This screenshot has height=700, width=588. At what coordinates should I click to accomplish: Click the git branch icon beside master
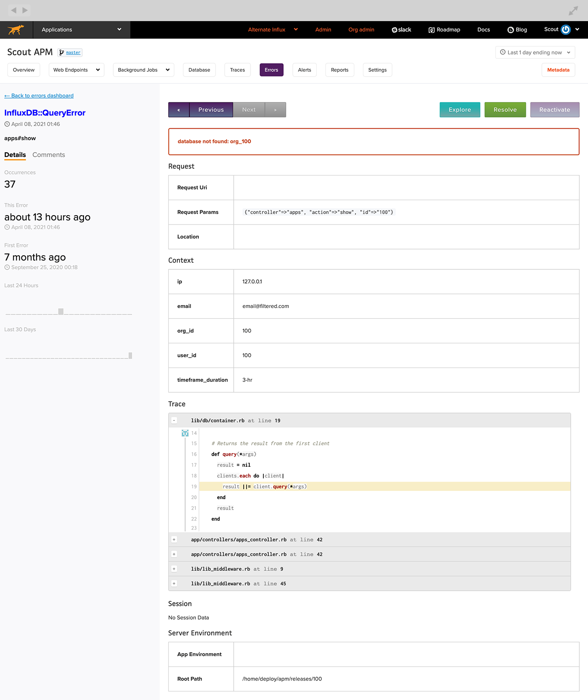pyautogui.click(x=62, y=52)
